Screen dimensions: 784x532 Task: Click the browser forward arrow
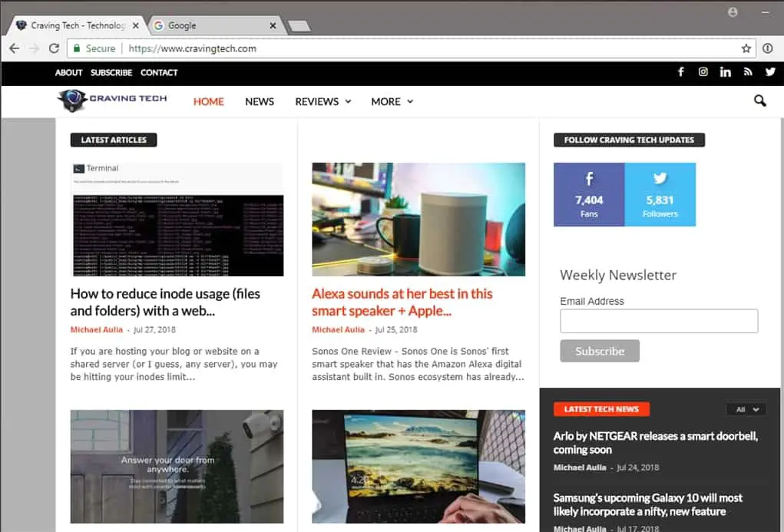tap(34, 48)
